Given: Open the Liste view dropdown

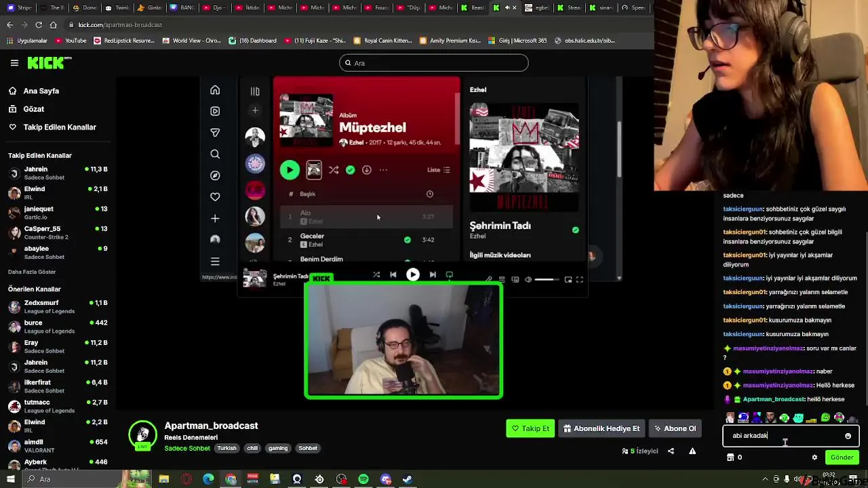Looking at the screenshot, I should [439, 170].
